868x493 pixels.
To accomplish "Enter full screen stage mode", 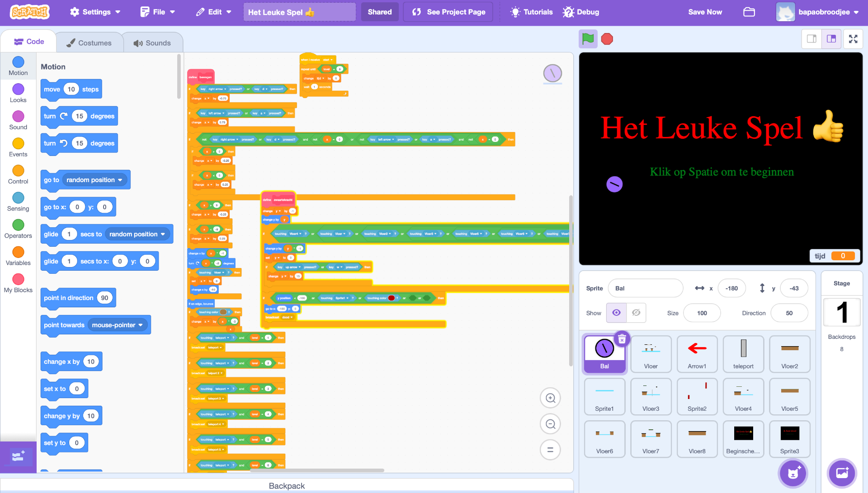I will tap(853, 39).
